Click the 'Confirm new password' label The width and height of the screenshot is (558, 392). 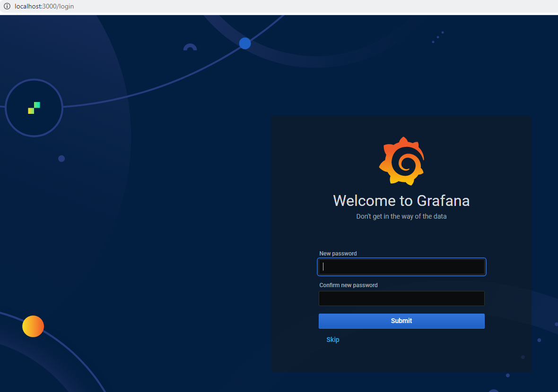point(349,285)
